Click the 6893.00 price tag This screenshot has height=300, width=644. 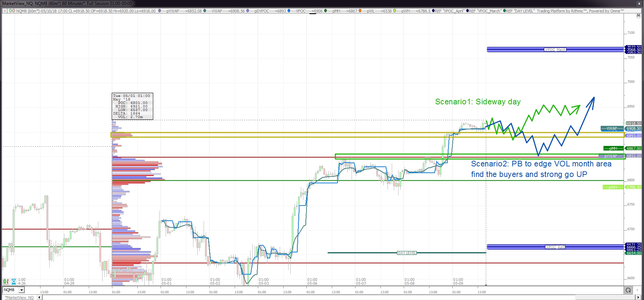[633, 136]
